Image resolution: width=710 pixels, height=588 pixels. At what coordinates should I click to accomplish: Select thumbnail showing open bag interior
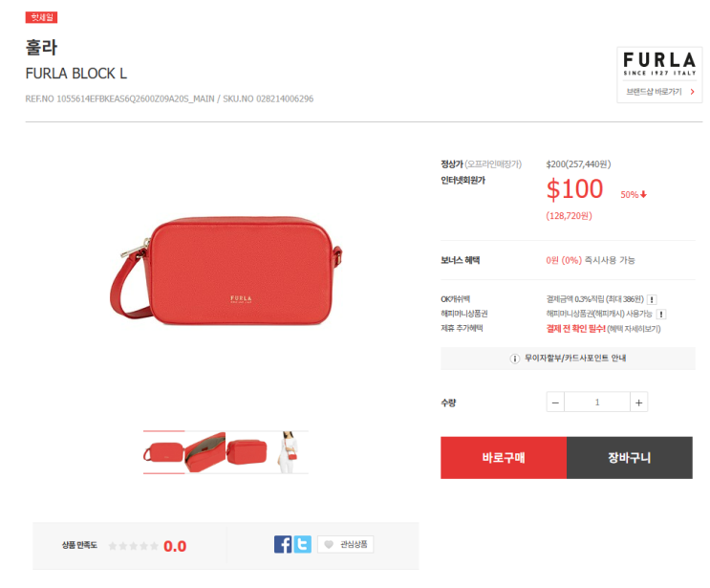coord(205,452)
